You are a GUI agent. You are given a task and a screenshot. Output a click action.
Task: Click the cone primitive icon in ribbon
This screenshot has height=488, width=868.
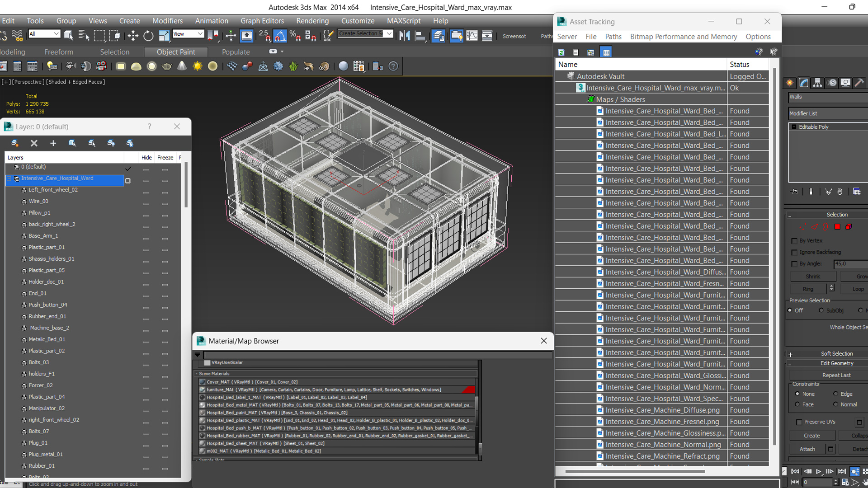click(x=182, y=66)
